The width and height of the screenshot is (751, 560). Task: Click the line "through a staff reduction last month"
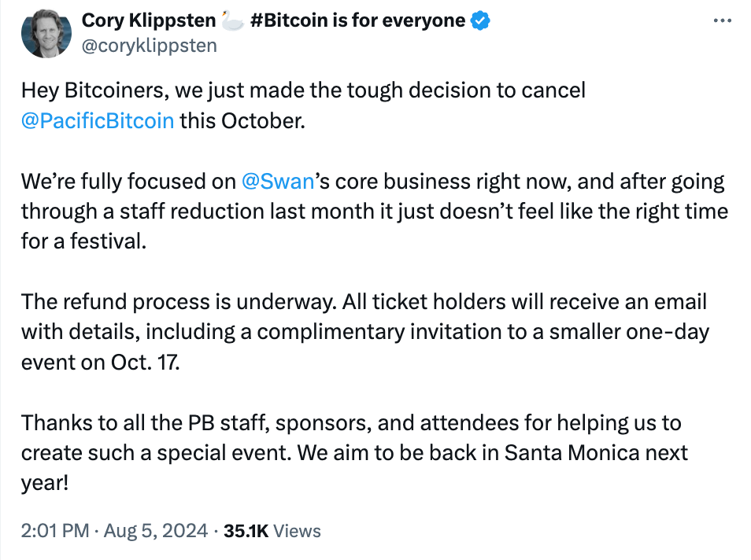[x=375, y=212]
